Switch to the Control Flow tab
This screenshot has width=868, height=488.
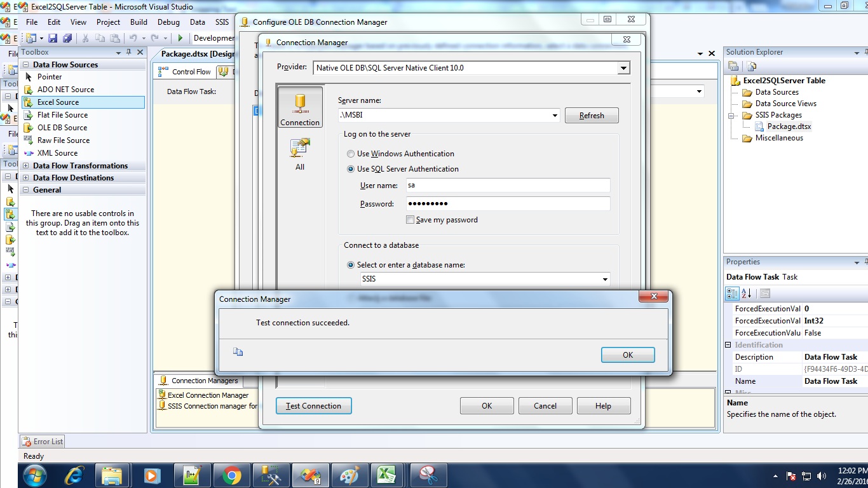click(190, 71)
